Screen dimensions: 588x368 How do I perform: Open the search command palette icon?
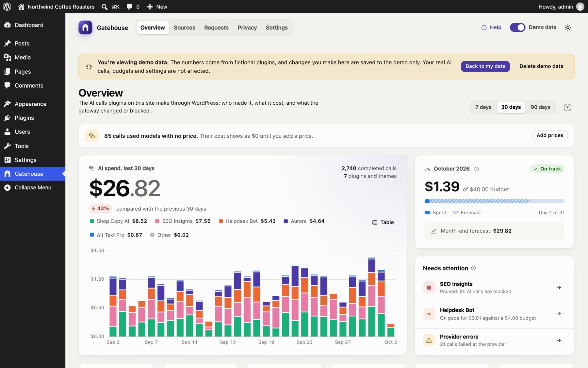click(x=105, y=7)
